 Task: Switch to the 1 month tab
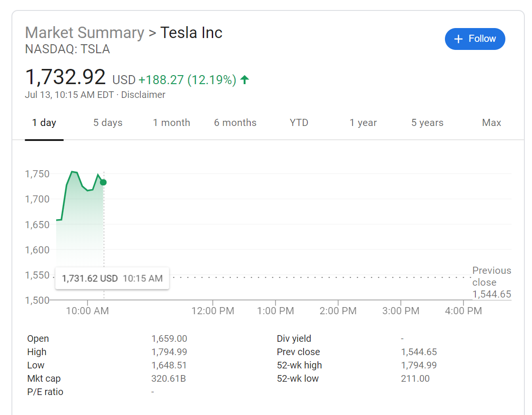(x=171, y=123)
